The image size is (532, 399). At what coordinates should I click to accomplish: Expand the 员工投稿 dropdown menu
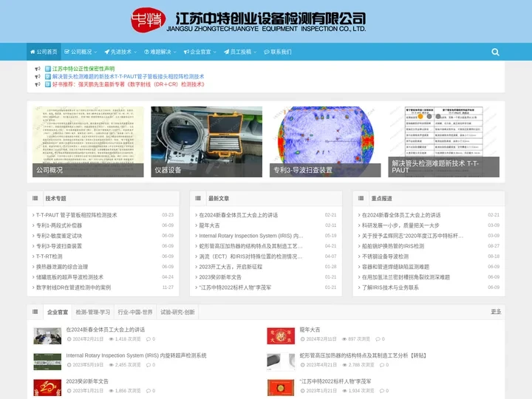pos(240,52)
